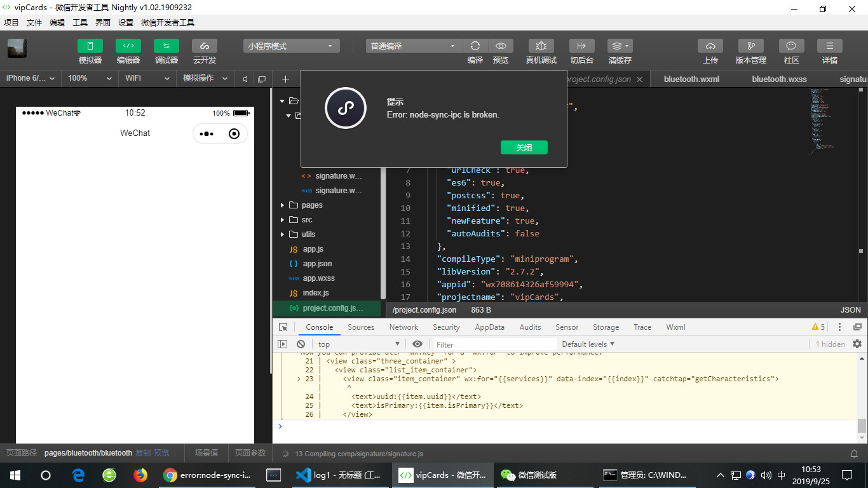Open the iPhone 6 device dropdown
This screenshot has width=868, height=488.
(x=31, y=78)
